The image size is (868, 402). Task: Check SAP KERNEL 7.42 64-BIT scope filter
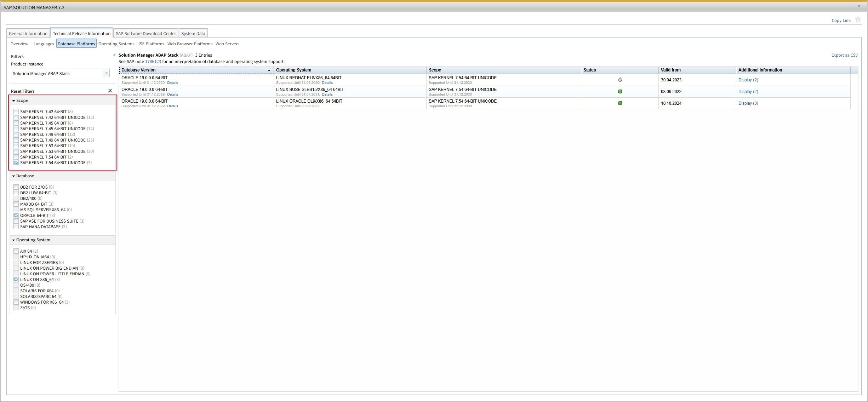click(16, 112)
